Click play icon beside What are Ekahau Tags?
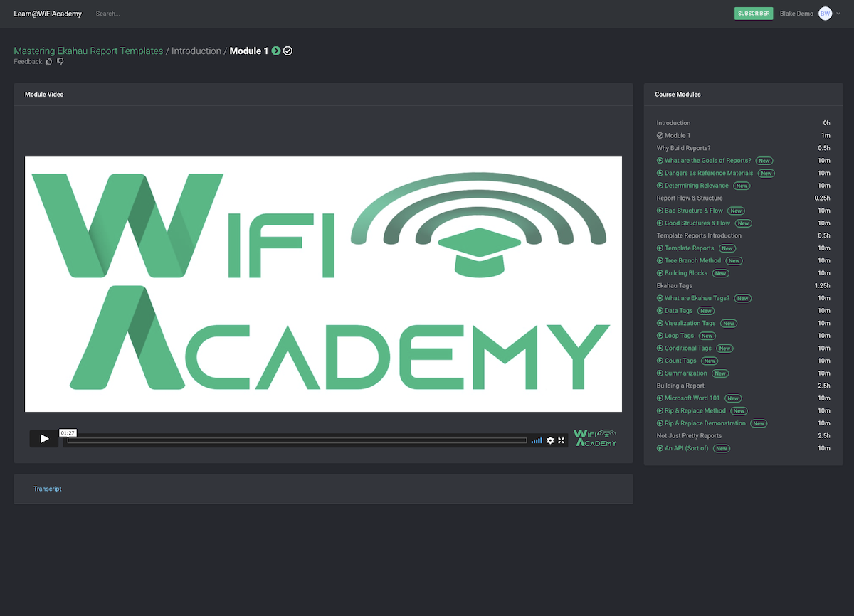 pyautogui.click(x=660, y=298)
